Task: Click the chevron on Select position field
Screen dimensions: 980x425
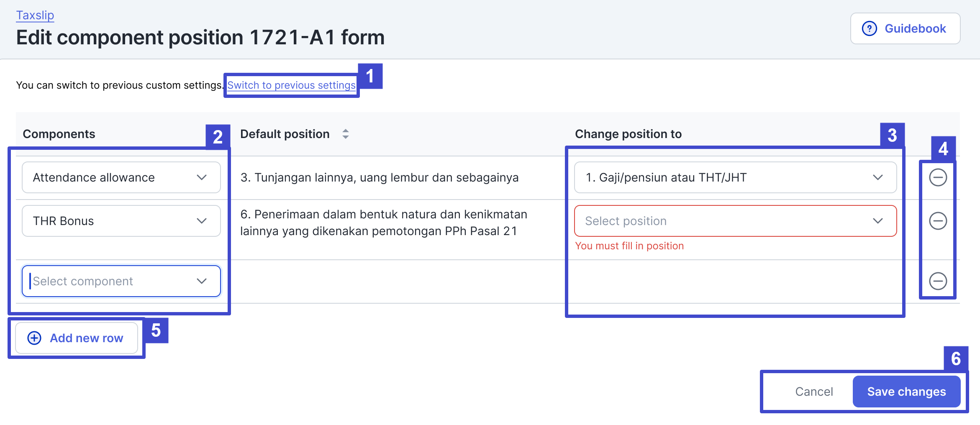Action: [877, 221]
